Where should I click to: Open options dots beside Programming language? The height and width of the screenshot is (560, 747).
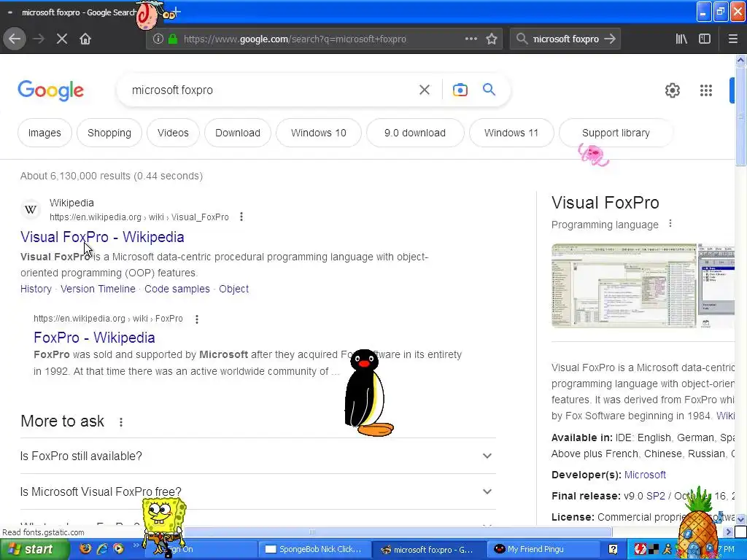tap(670, 223)
